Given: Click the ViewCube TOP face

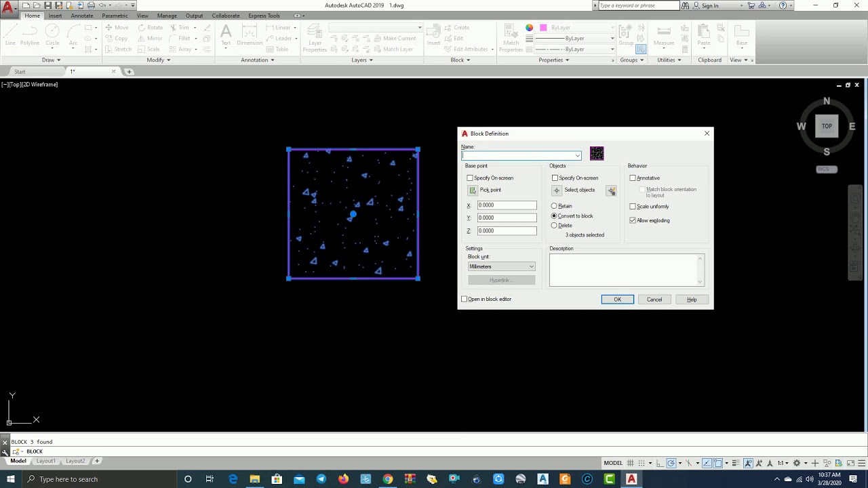Looking at the screenshot, I should pos(827,126).
